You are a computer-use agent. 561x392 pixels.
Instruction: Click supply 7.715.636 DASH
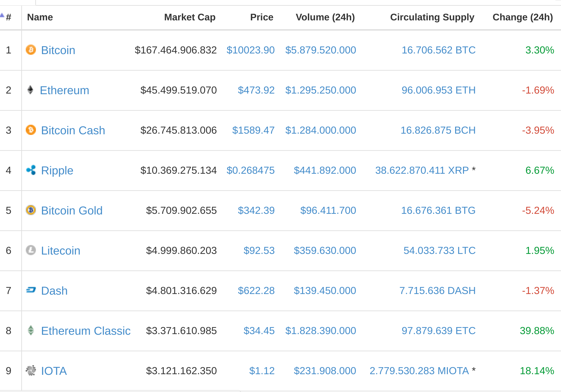pyautogui.click(x=438, y=290)
